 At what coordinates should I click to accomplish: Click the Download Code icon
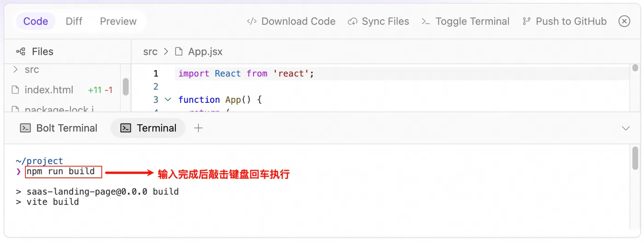click(x=252, y=21)
